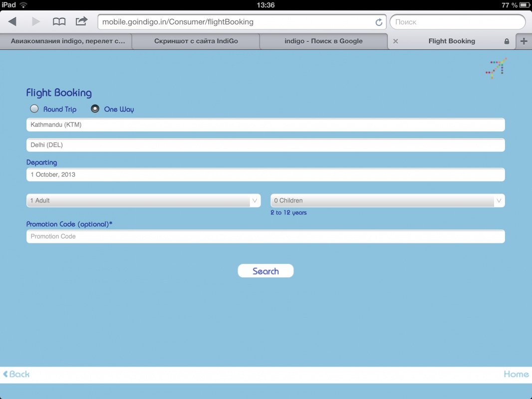Switch to 'indigo - Поиск в Google' tab
Viewport: 532px width, 399px height.
323,41
